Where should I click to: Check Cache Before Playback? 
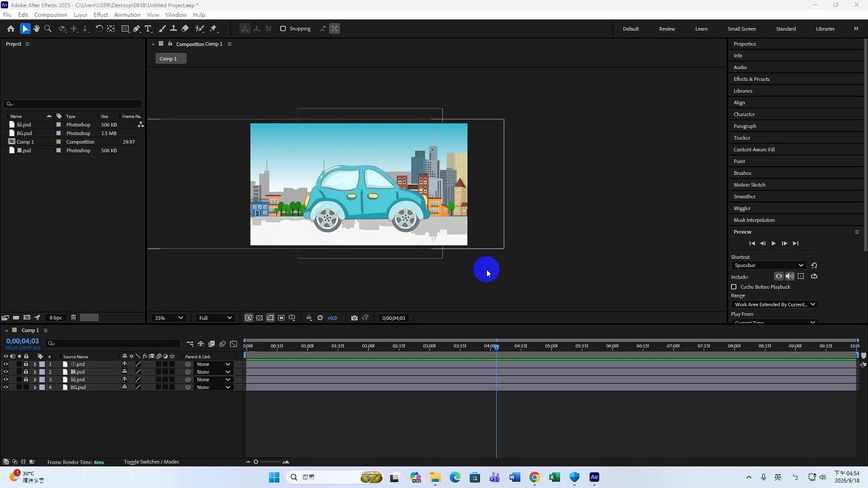pyautogui.click(x=734, y=287)
